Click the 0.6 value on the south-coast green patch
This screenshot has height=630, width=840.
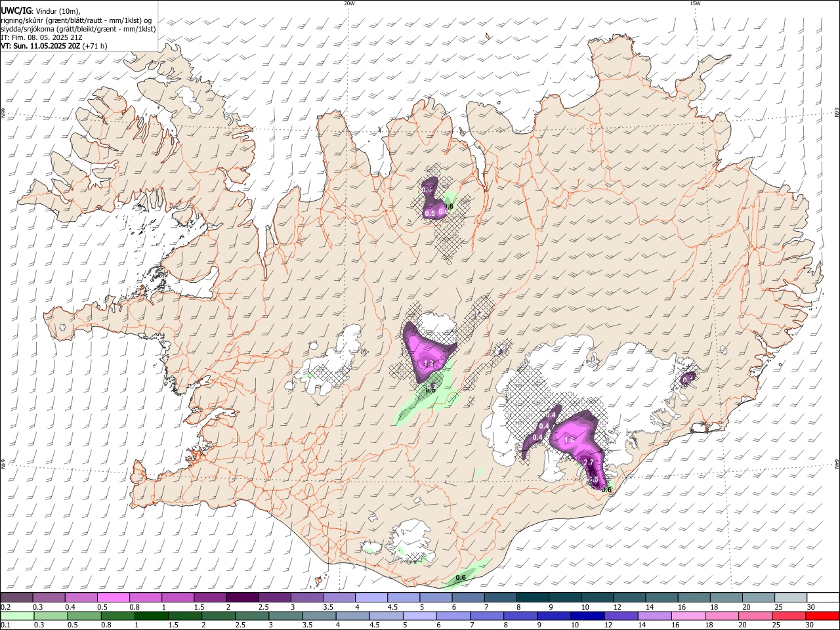click(461, 577)
